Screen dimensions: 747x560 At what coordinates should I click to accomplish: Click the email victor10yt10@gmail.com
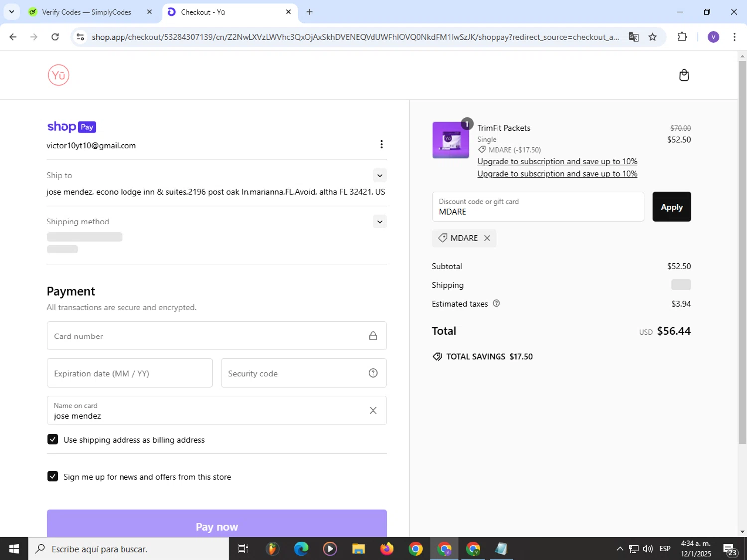(x=91, y=146)
